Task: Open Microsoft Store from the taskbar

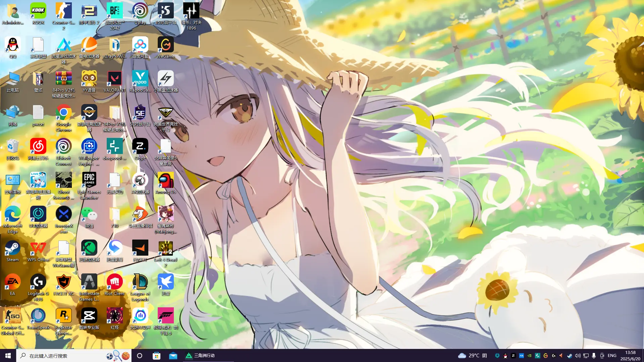Action: point(156,356)
